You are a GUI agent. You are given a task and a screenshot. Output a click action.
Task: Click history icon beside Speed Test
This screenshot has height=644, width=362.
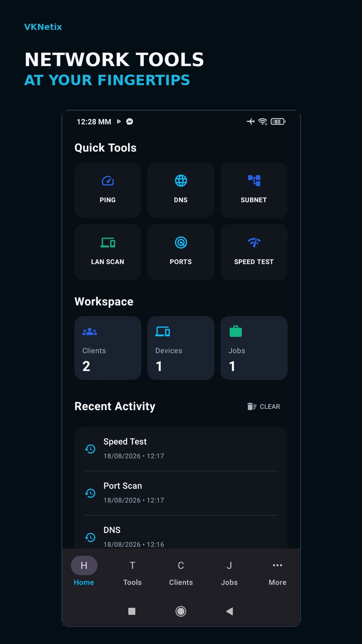coord(90,449)
